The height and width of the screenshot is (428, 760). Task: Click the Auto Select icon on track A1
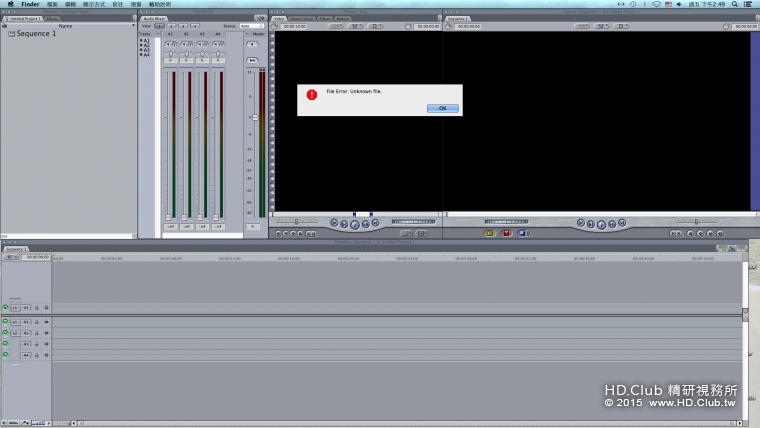[46, 322]
